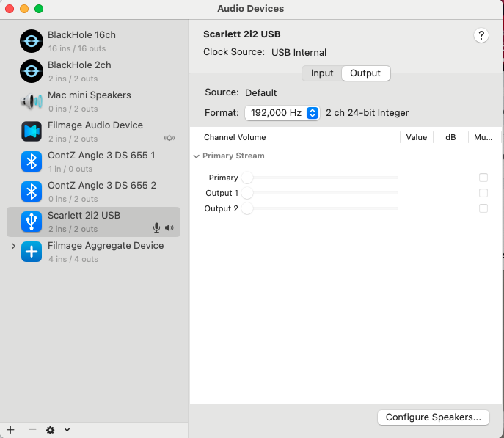Click the Output 1 volume slider knob
Screen dimensions: 504x438
click(247, 193)
